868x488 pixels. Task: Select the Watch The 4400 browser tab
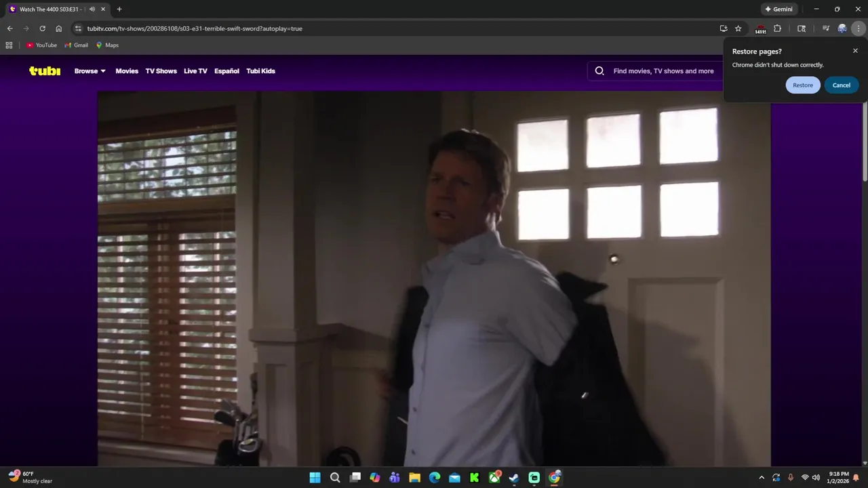click(58, 9)
